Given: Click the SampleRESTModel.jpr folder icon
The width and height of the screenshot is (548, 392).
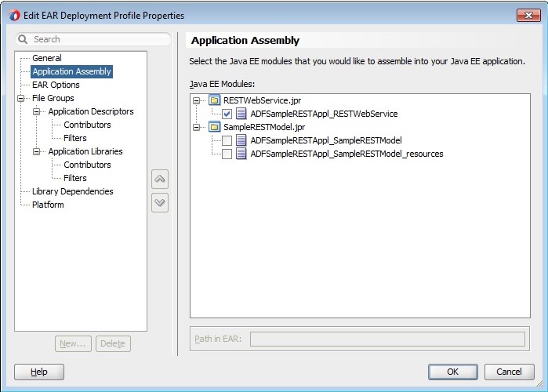Looking at the screenshot, I should tap(214, 127).
